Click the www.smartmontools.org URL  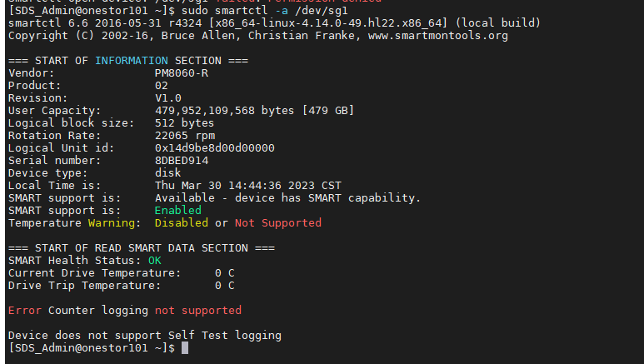pos(437,36)
